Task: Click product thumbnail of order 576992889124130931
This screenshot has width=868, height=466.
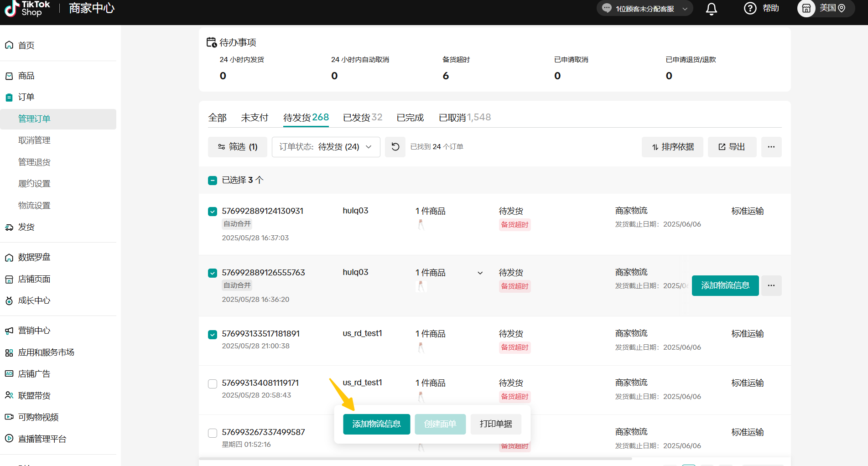Action: 421,224
